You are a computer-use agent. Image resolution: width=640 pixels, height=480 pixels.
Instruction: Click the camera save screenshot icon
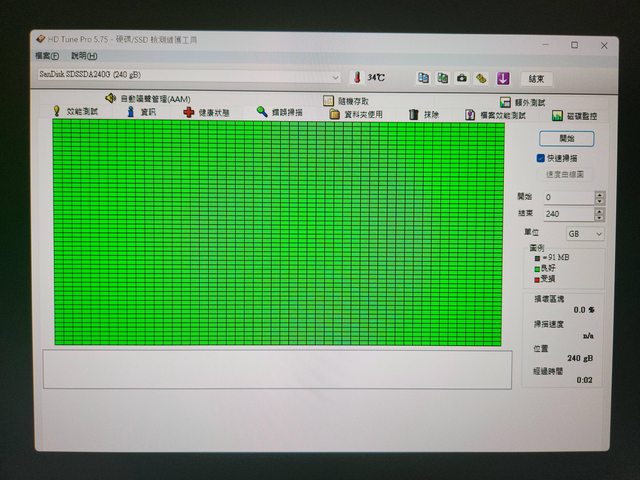click(x=461, y=78)
